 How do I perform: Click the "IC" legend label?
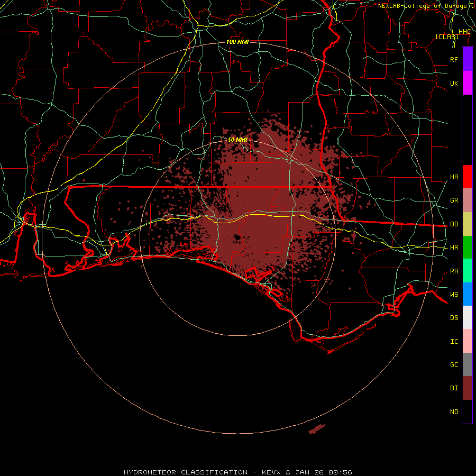click(x=454, y=342)
